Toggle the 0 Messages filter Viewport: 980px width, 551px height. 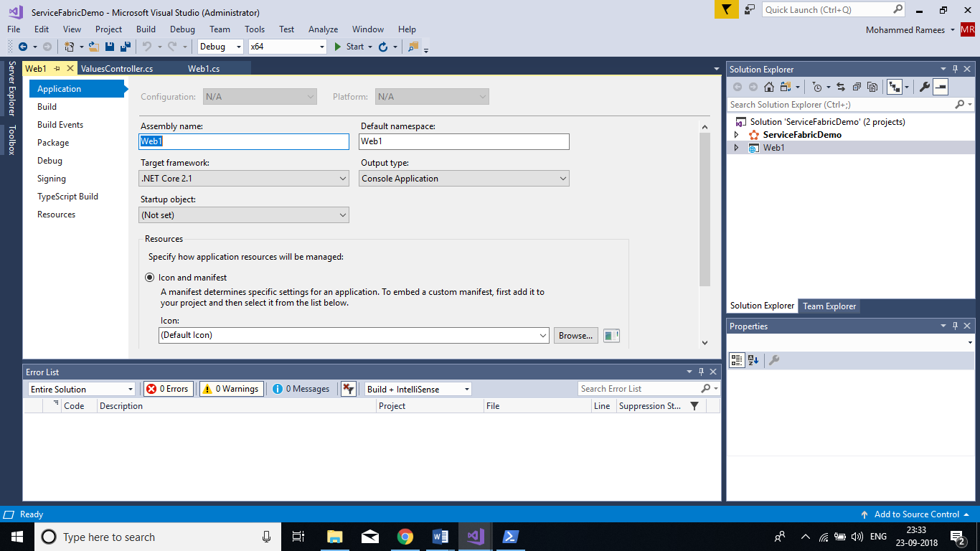[302, 389]
